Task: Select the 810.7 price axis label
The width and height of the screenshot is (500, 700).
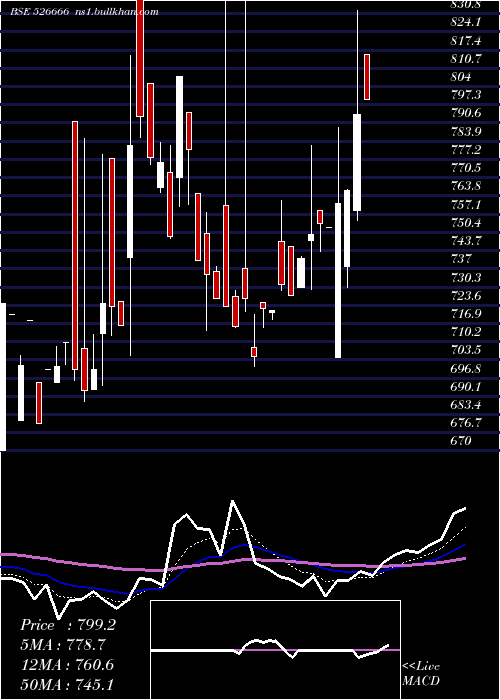Action: [x=466, y=59]
